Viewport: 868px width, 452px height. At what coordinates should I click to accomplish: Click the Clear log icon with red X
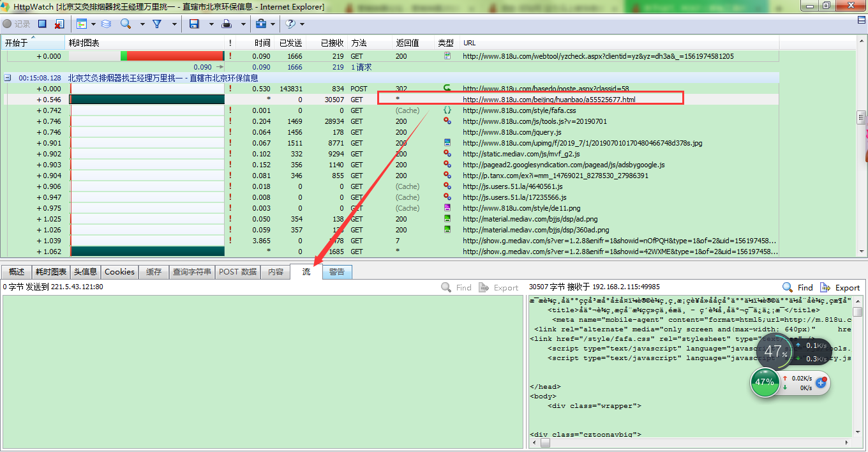coord(59,24)
